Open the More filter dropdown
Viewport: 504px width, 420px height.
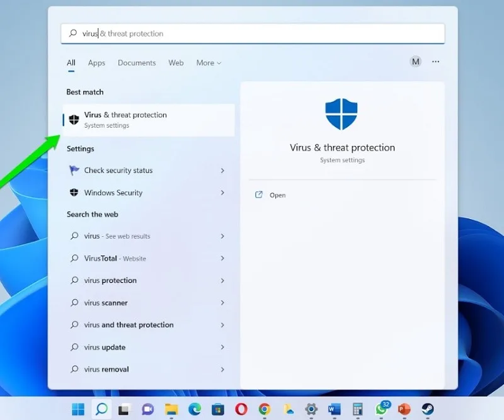pos(209,63)
